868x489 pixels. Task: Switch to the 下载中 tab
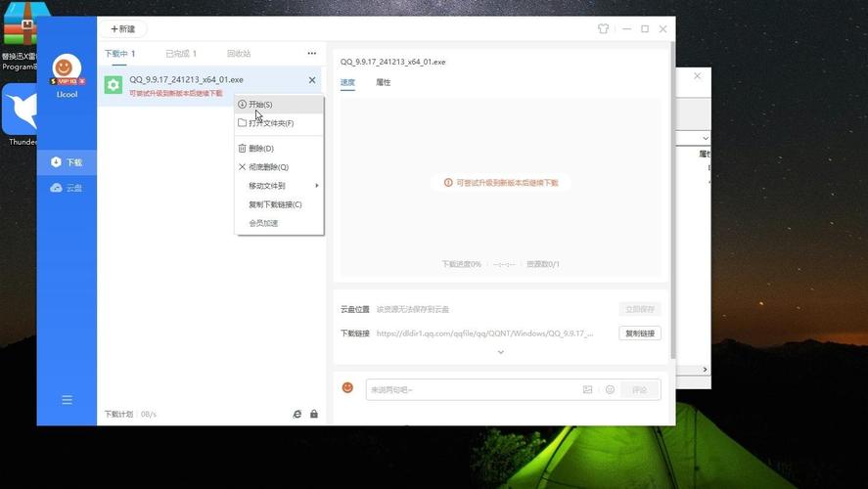(x=119, y=54)
